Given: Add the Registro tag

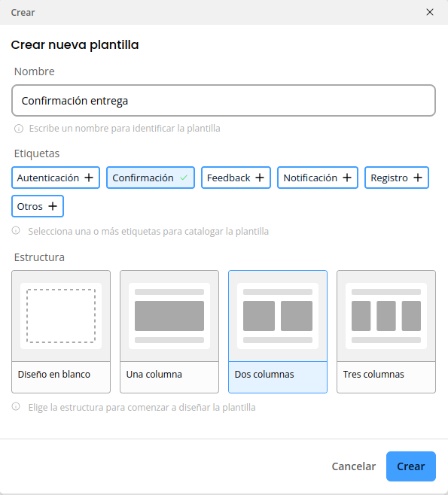Looking at the screenshot, I should [397, 178].
